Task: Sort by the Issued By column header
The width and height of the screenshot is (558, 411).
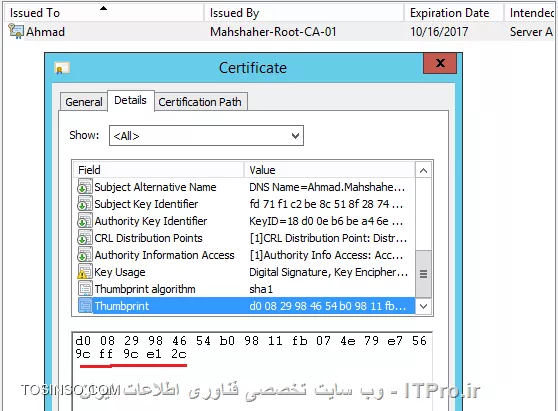Action: pyautogui.click(x=304, y=13)
